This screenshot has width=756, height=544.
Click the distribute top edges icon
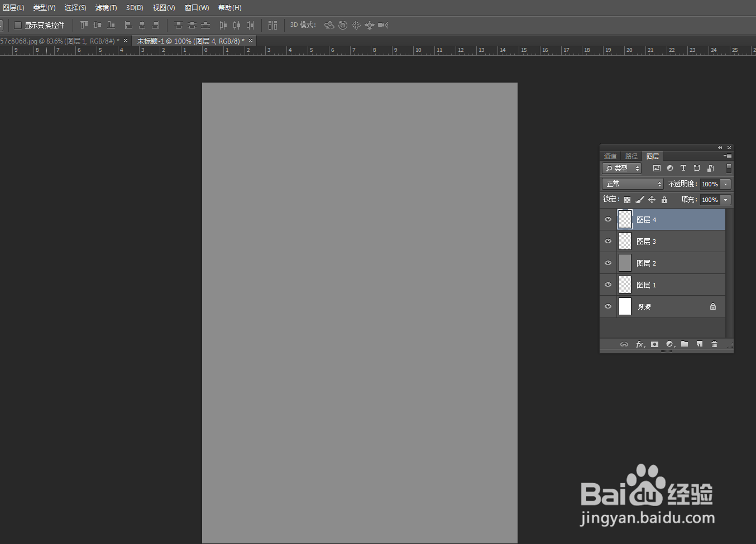(x=179, y=25)
